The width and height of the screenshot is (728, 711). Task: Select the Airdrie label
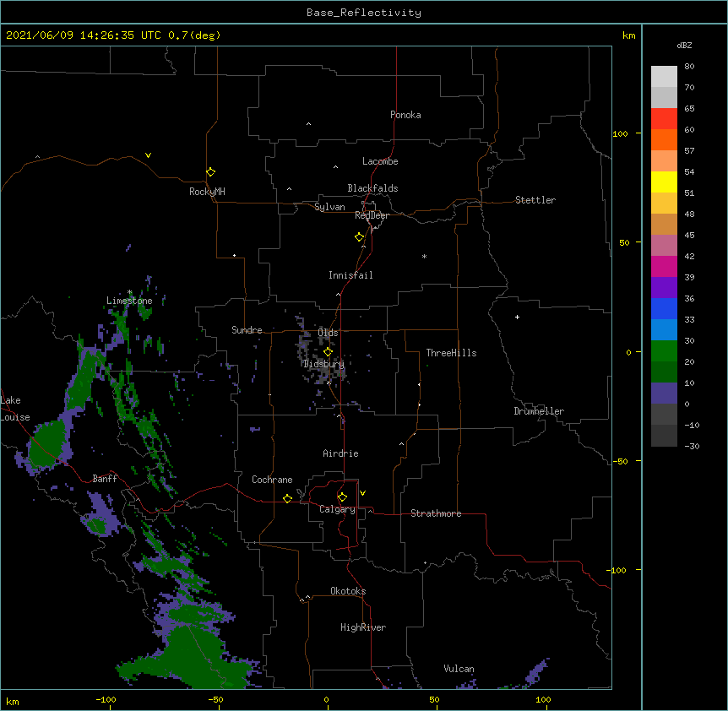pyautogui.click(x=340, y=453)
